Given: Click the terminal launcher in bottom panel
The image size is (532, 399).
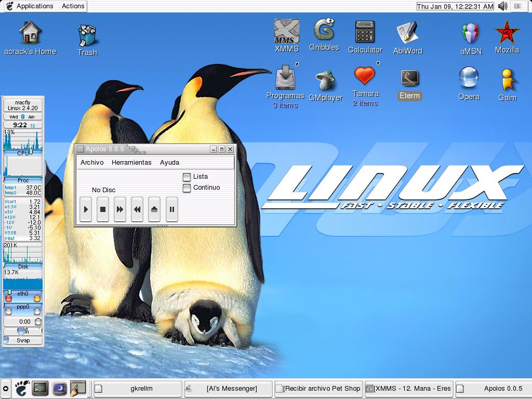Looking at the screenshot, I should click(40, 388).
